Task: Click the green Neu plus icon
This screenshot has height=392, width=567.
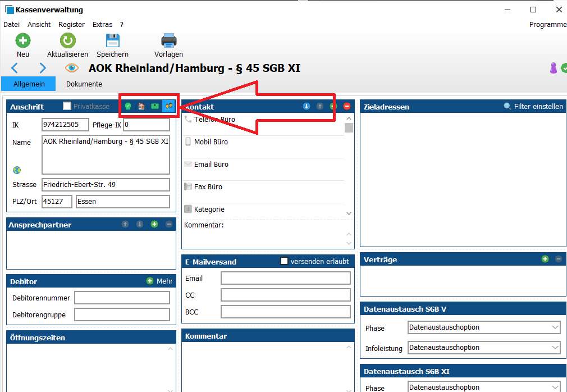Action: [x=23, y=40]
